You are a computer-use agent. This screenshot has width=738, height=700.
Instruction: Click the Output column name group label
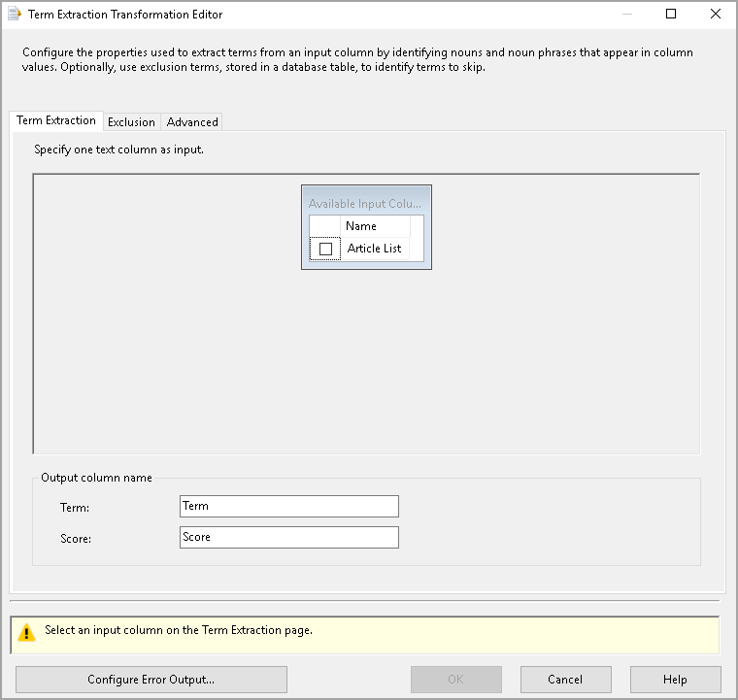pyautogui.click(x=96, y=478)
